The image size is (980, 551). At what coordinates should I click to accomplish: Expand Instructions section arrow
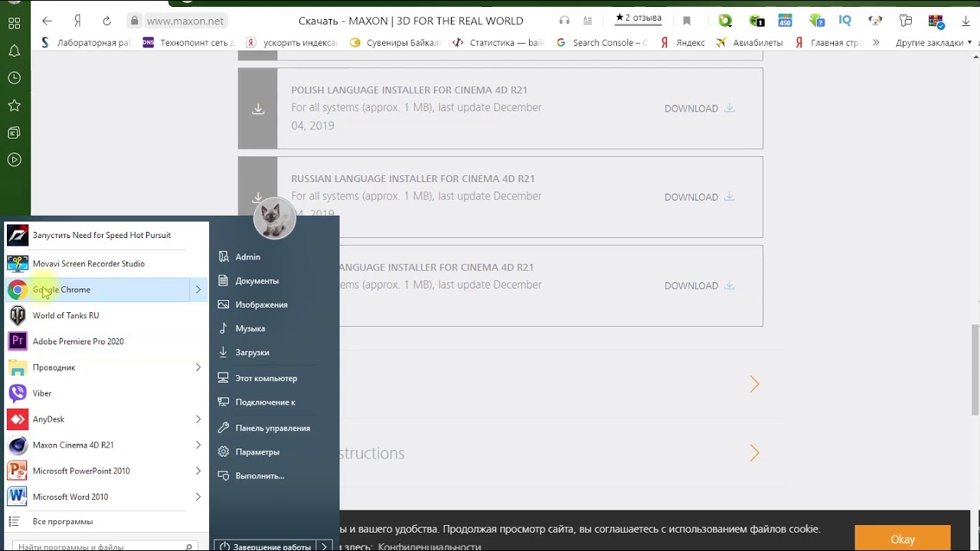pyautogui.click(x=755, y=454)
